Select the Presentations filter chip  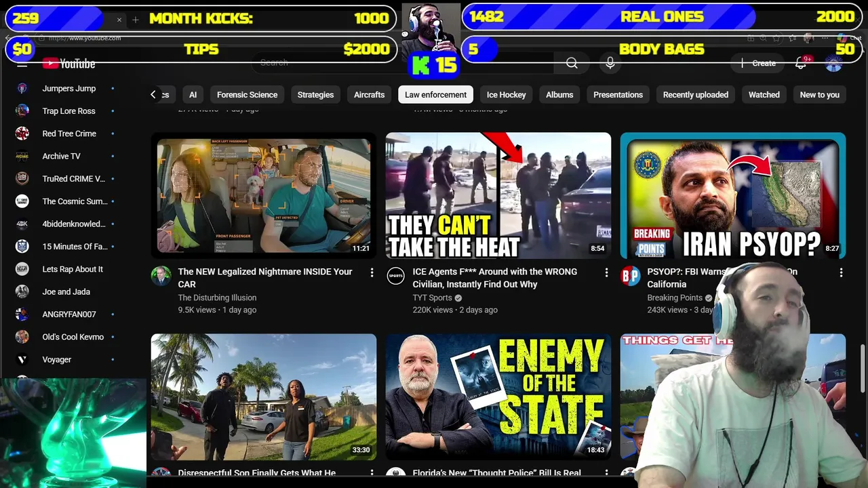tap(618, 95)
